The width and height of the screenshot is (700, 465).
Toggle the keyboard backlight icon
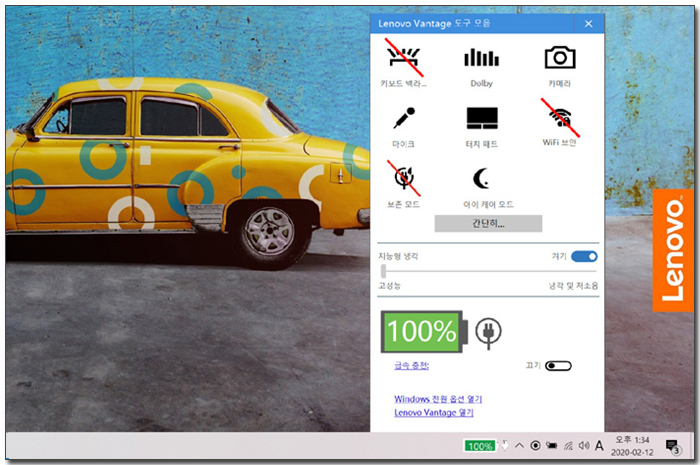404,58
